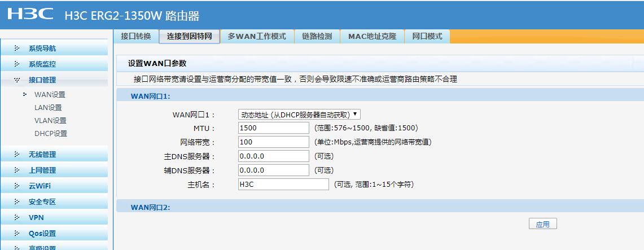Image resolution: width=644 pixels, height=250 pixels.
Task: Focus the 主DNS服务器 field
Action: (274, 156)
